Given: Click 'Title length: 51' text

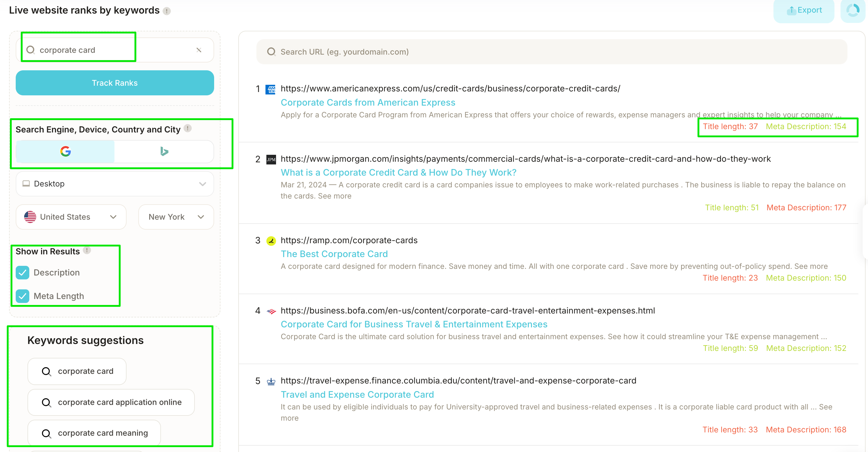Looking at the screenshot, I should pyautogui.click(x=732, y=208).
